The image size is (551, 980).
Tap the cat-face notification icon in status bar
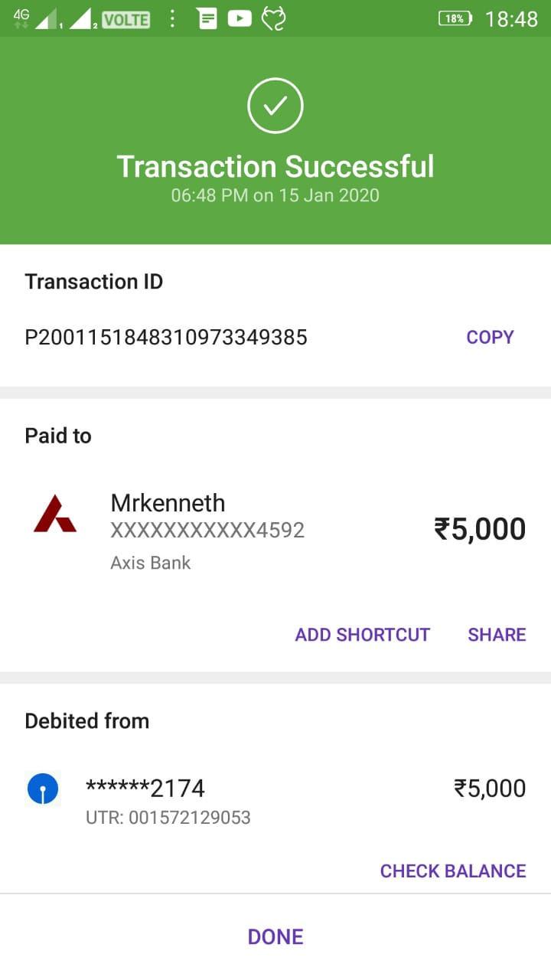(273, 18)
